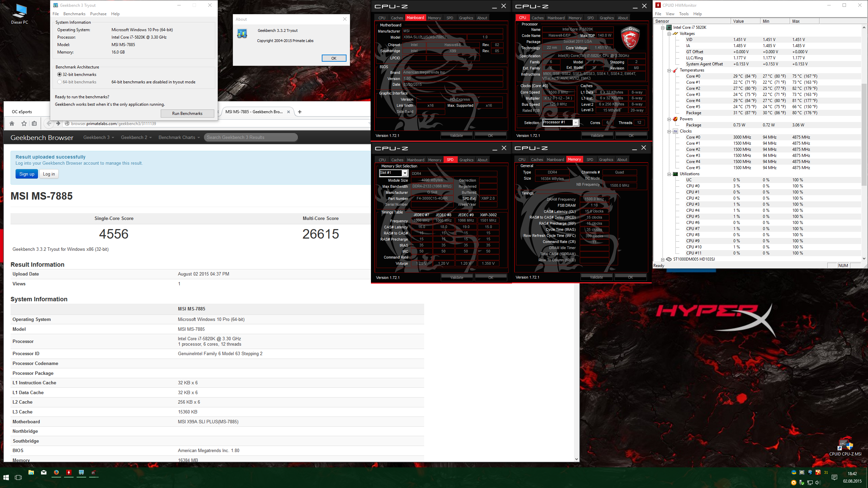868x488 pixels.
Task: Collapse the Clocks tree node
Action: tap(669, 131)
